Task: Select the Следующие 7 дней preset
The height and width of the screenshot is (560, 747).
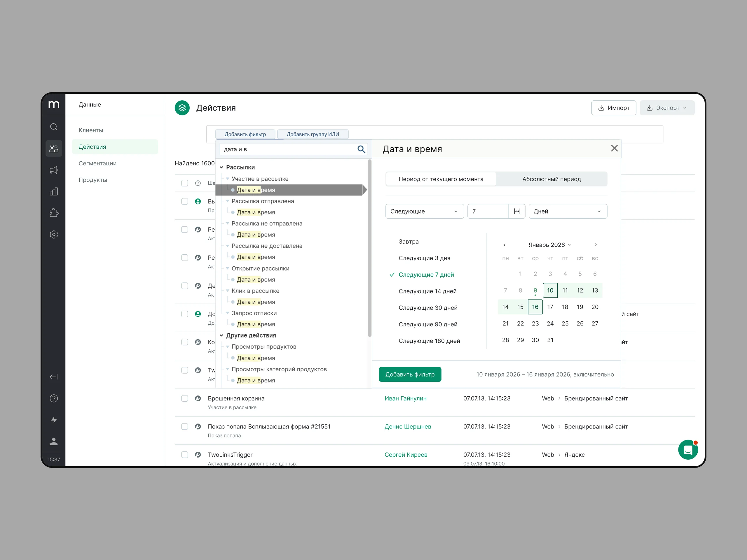Action: coord(426,275)
